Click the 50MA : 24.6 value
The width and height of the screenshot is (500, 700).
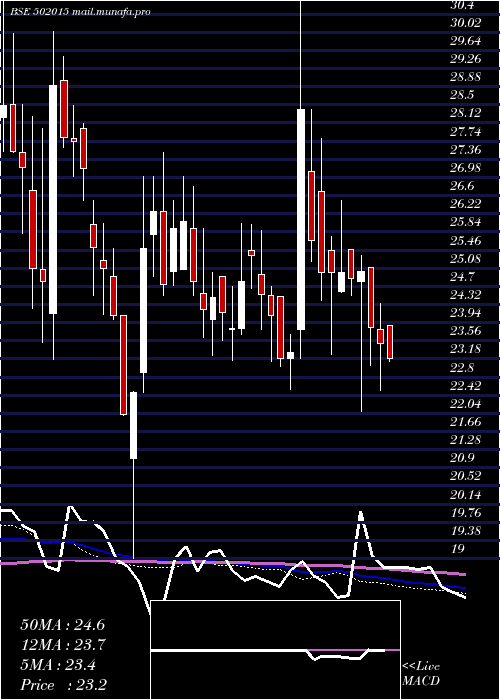(x=62, y=625)
